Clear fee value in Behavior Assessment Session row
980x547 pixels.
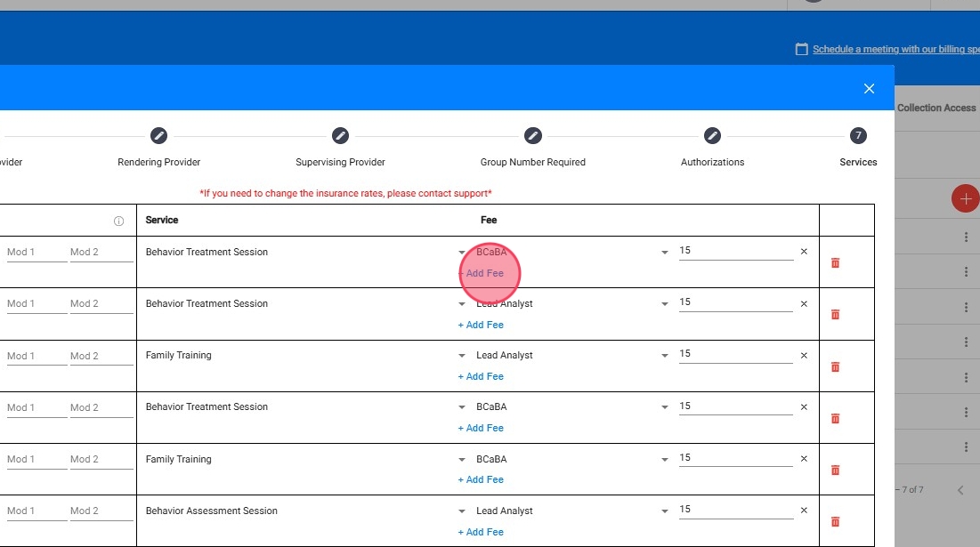804,511
